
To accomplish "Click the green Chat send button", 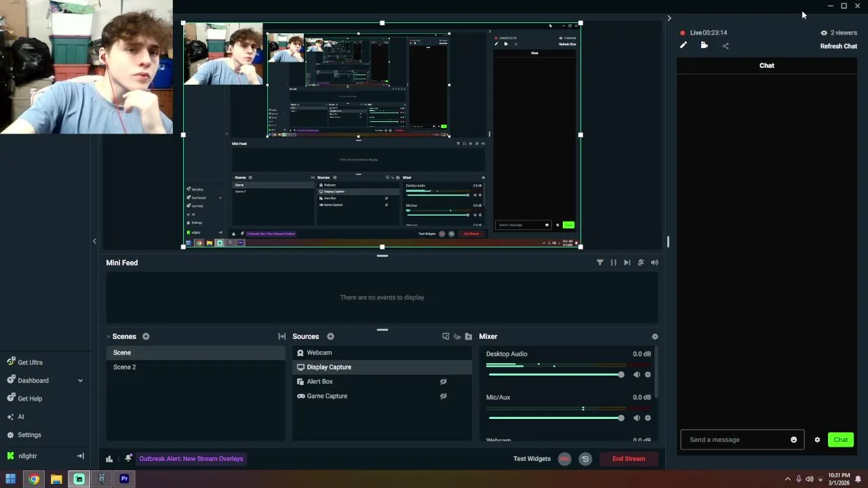I will [841, 440].
